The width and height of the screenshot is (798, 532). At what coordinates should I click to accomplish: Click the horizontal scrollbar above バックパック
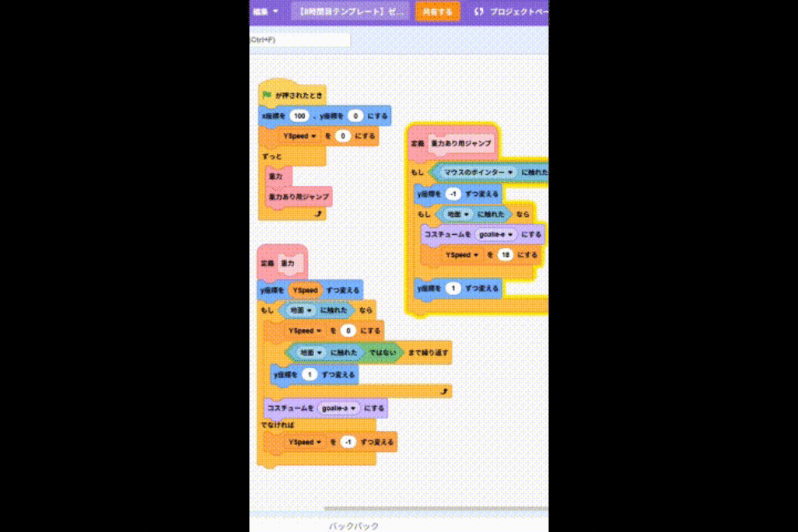pos(436,509)
